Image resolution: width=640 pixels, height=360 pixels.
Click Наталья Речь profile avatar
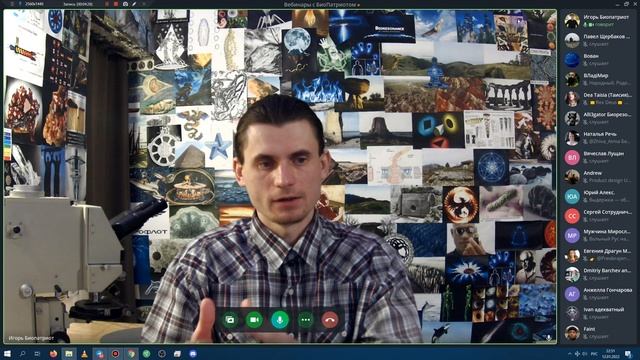point(572,138)
